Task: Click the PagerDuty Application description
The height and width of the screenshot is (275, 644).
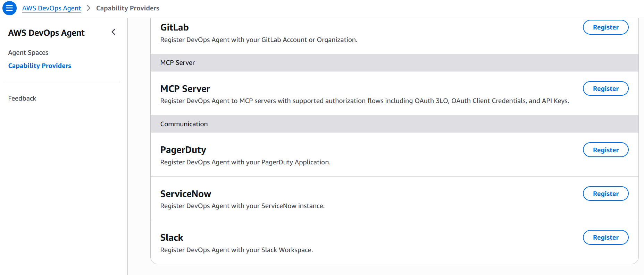Action: [x=245, y=162]
